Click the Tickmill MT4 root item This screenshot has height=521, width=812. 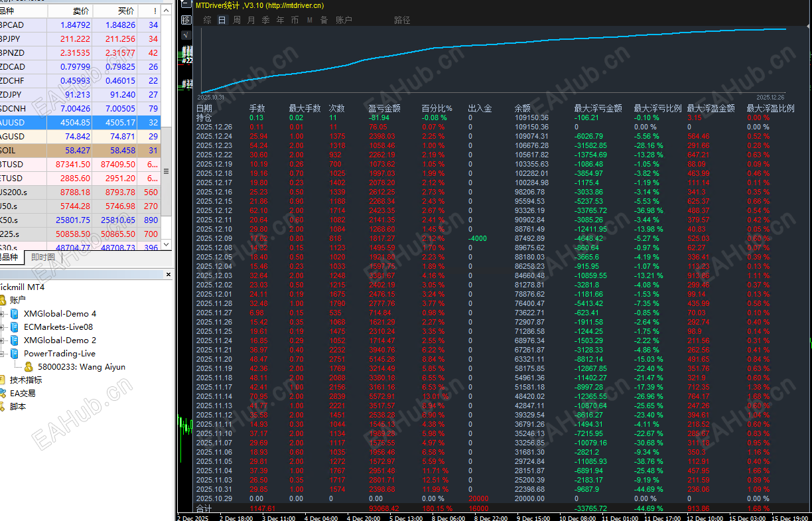pyautogui.click(x=21, y=287)
